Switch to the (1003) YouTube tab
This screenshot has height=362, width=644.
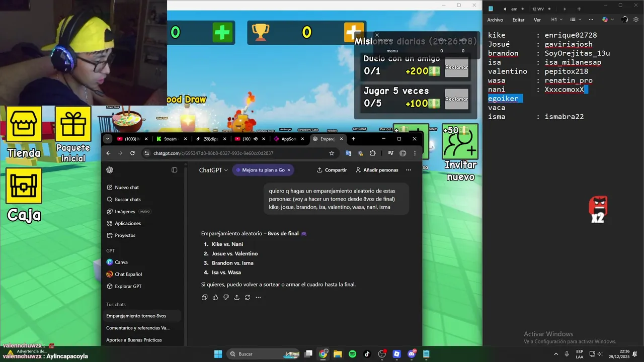pyautogui.click(x=132, y=139)
